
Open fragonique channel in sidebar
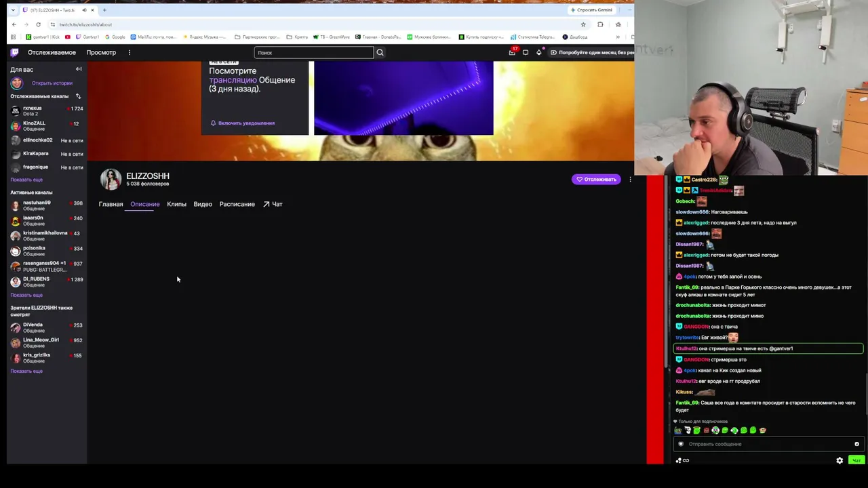(x=47, y=167)
